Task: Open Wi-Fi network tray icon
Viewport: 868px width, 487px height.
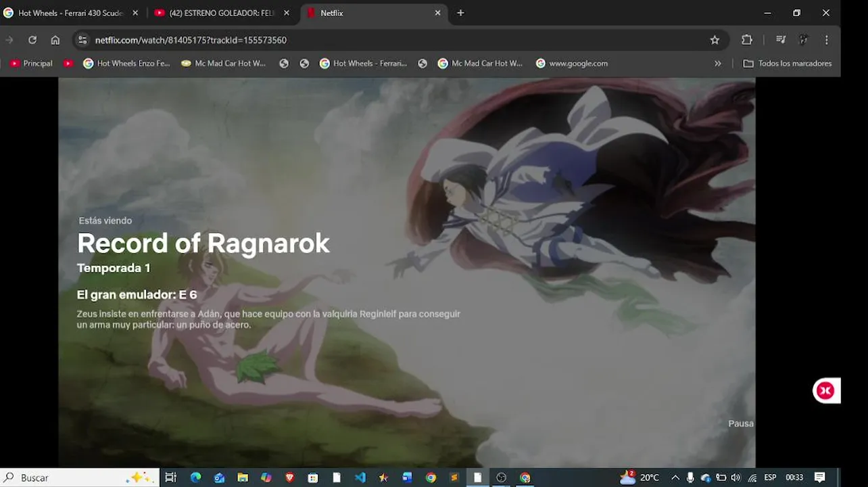Action: (752, 478)
